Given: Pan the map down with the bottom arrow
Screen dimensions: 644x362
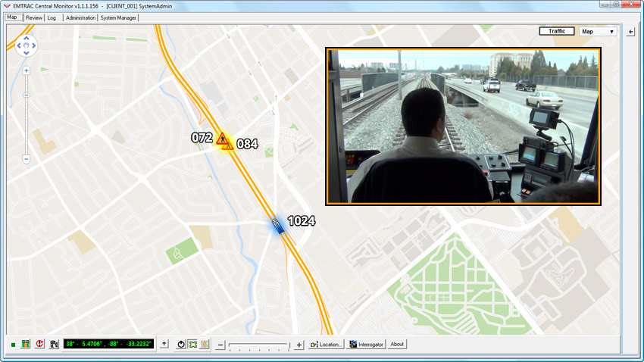Looking at the screenshot, I should coord(27,53).
